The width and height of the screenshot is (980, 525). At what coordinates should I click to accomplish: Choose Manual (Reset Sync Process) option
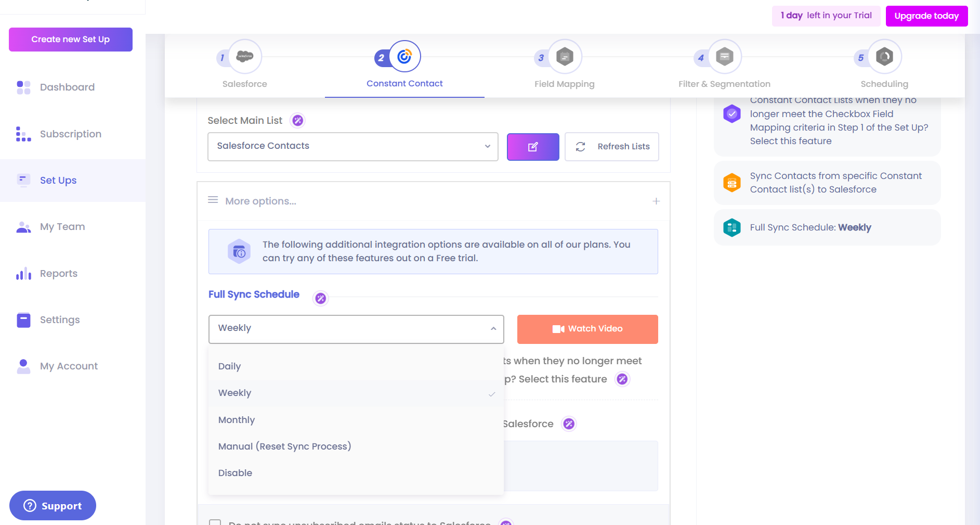(356, 446)
